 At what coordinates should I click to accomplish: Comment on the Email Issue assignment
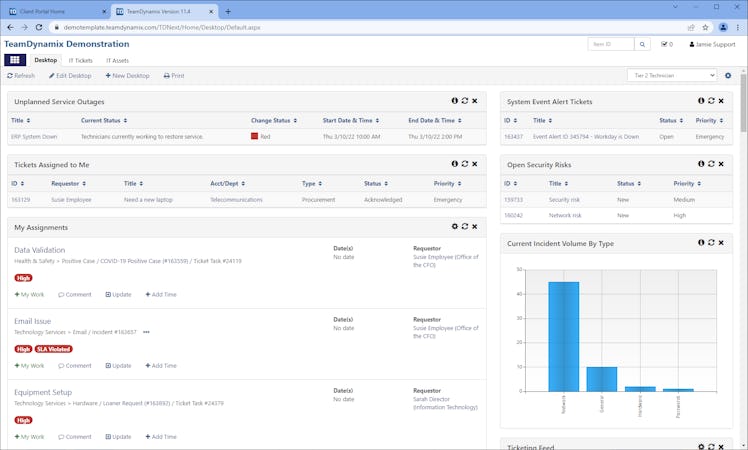[75, 366]
